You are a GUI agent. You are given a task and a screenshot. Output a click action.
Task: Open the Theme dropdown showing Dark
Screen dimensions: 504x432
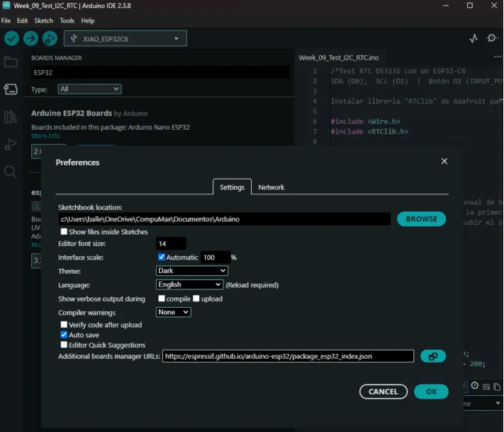pyautogui.click(x=192, y=270)
